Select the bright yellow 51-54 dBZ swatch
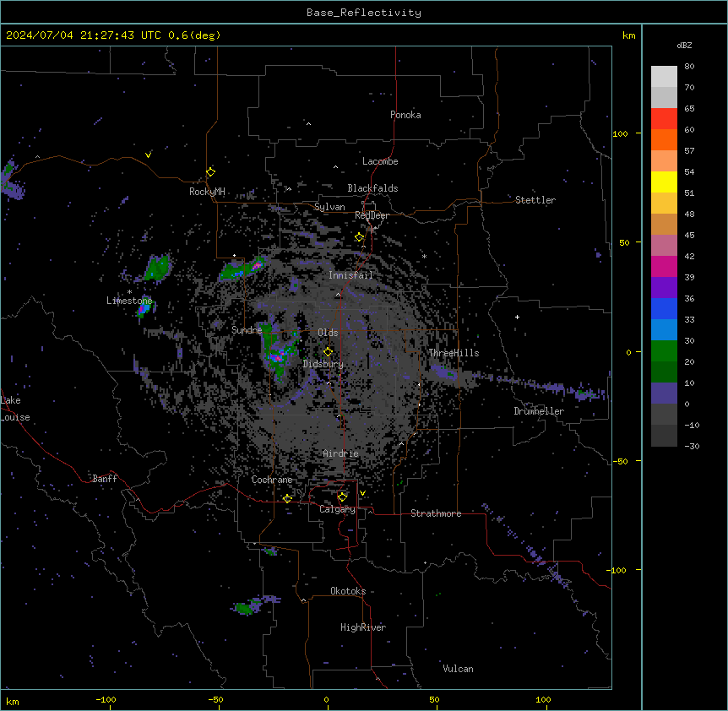The image size is (728, 711). coord(664,182)
